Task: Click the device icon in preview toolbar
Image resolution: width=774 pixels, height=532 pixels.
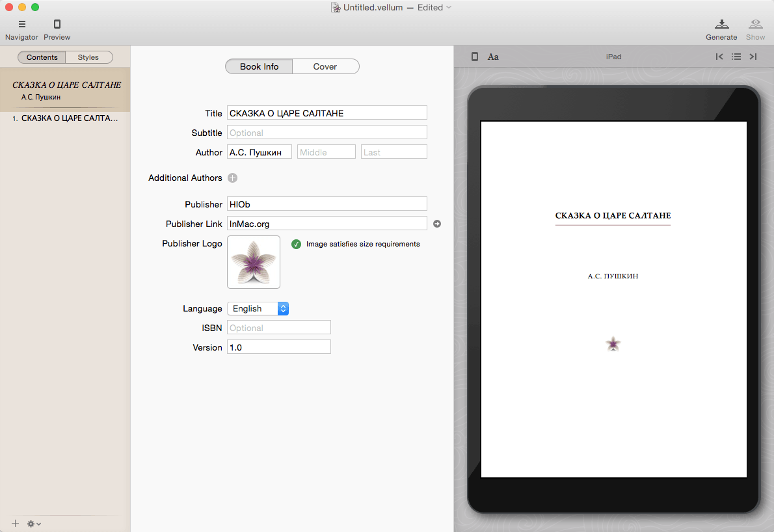Action: click(x=474, y=57)
